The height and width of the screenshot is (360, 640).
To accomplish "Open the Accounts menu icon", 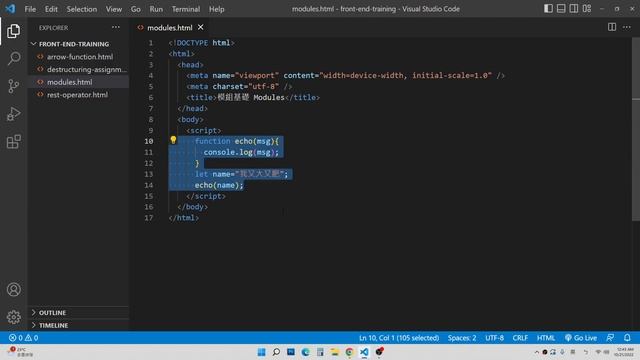I will [13, 289].
